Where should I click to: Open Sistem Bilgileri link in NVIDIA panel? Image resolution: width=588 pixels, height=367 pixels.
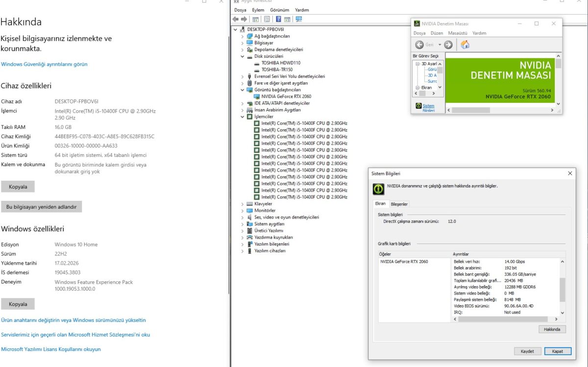pyautogui.click(x=428, y=108)
